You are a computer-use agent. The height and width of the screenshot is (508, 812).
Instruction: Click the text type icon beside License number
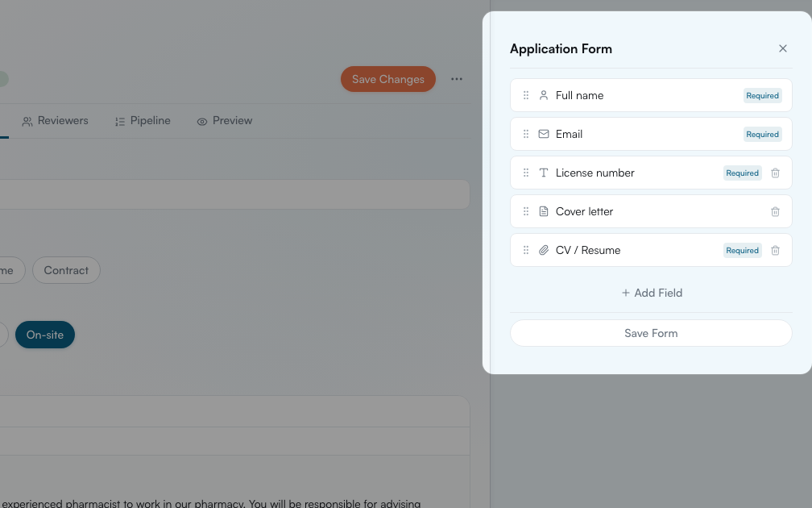point(543,173)
